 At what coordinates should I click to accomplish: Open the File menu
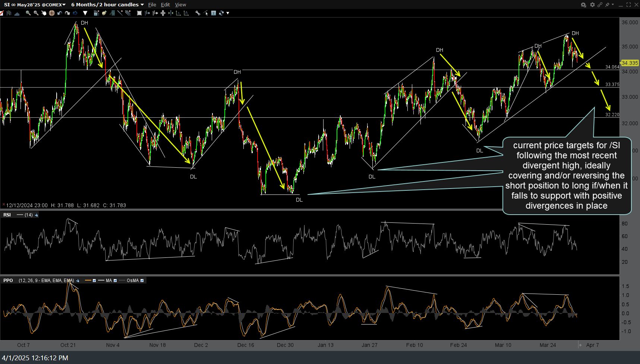tap(152, 4)
